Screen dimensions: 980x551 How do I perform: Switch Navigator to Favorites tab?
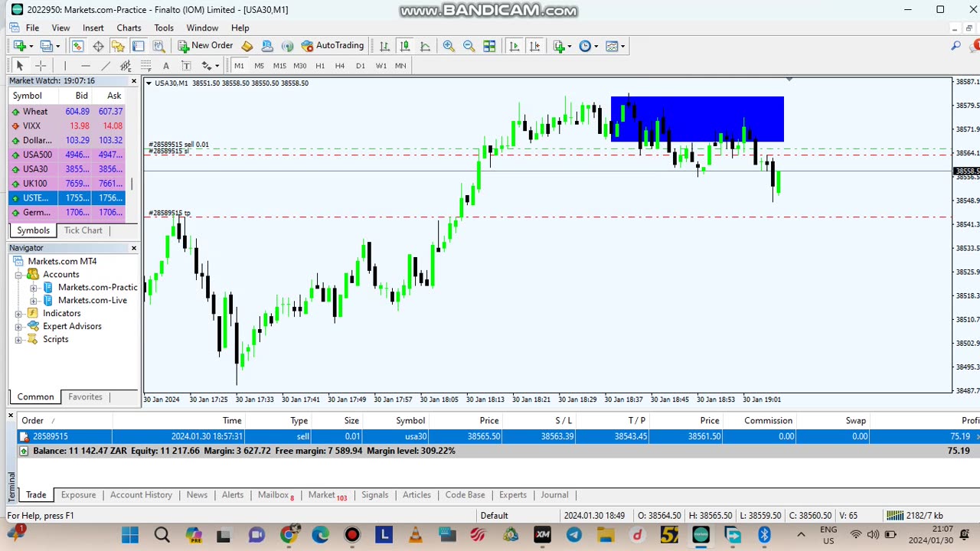click(x=85, y=396)
